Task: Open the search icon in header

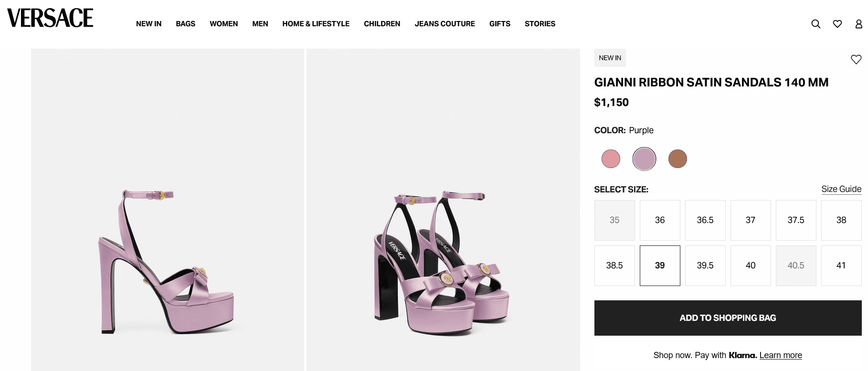Action: tap(815, 24)
